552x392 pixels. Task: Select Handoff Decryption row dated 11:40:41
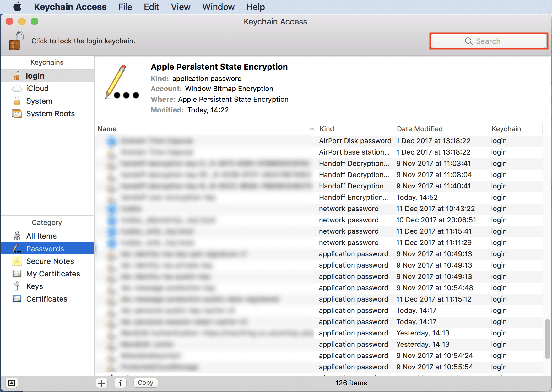point(319,186)
